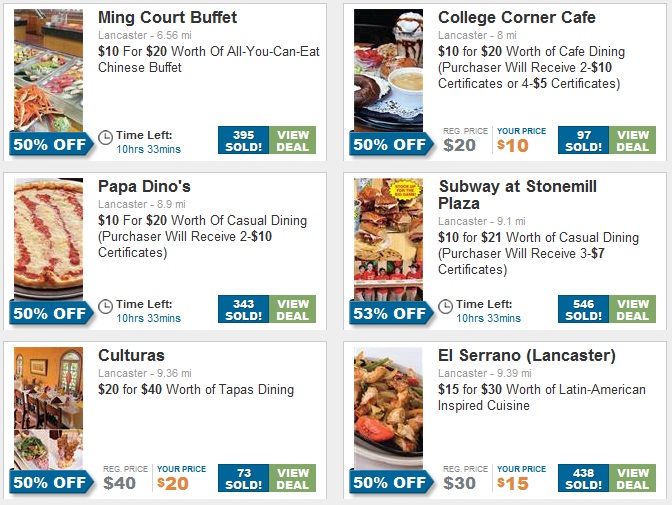View deal for Ming Court Buffet

click(x=293, y=141)
